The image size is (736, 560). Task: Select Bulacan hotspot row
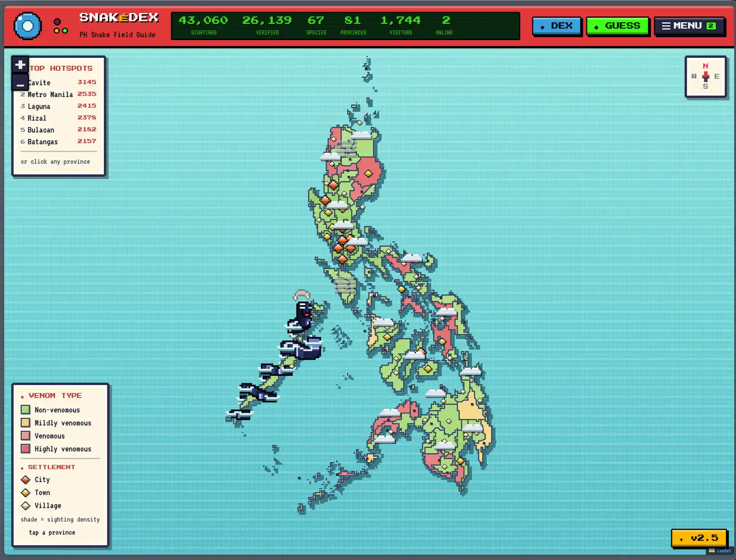click(58, 130)
